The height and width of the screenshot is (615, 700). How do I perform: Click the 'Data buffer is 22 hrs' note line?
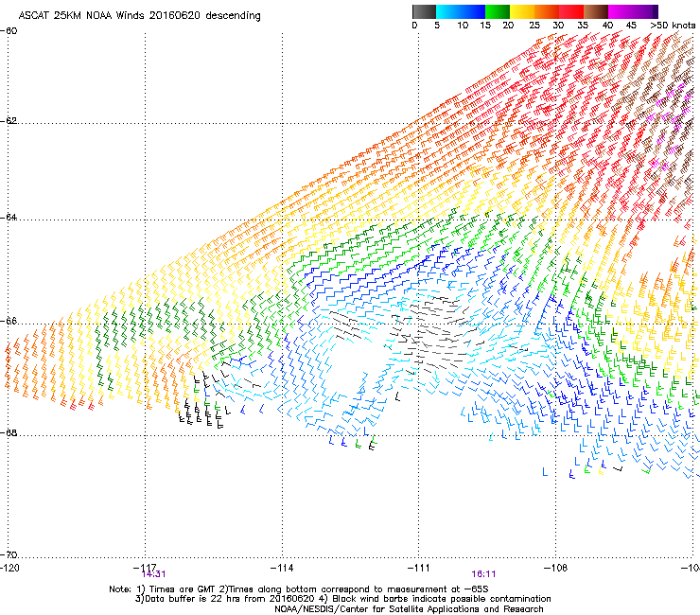[342, 599]
